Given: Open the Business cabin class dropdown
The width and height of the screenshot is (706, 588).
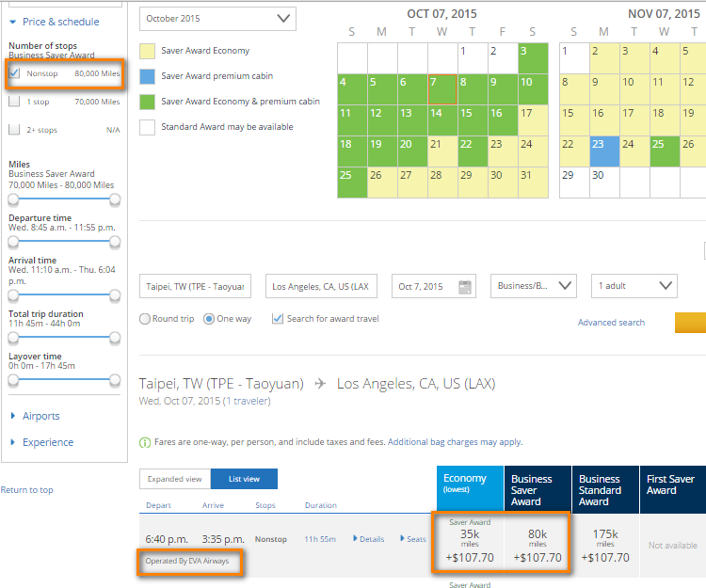Looking at the screenshot, I should tap(533, 286).
